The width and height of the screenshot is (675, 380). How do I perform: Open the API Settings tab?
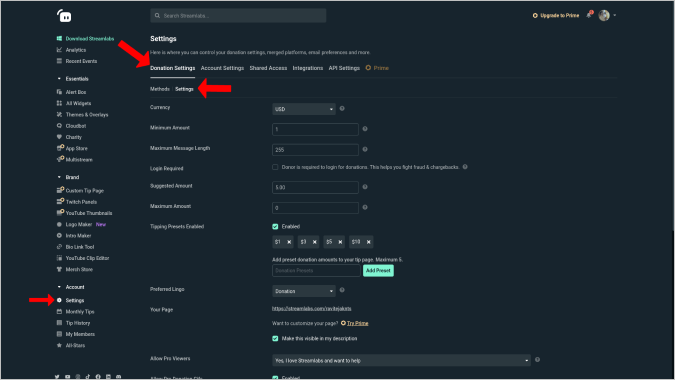coord(344,68)
